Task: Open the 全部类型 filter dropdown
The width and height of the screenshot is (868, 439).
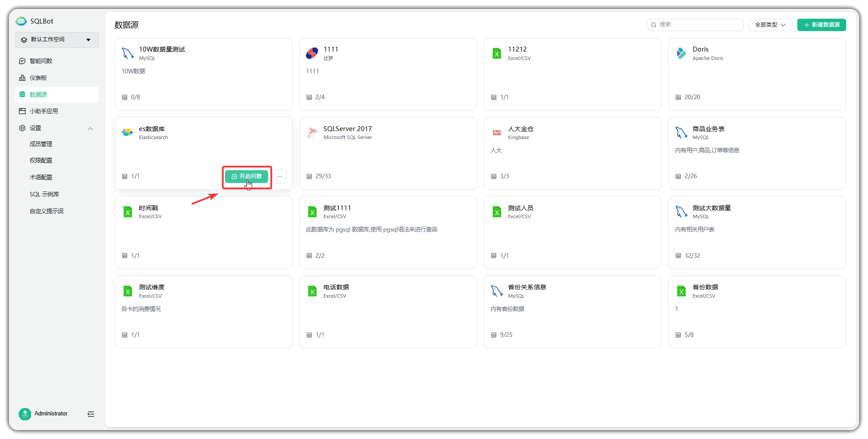Action: 770,25
